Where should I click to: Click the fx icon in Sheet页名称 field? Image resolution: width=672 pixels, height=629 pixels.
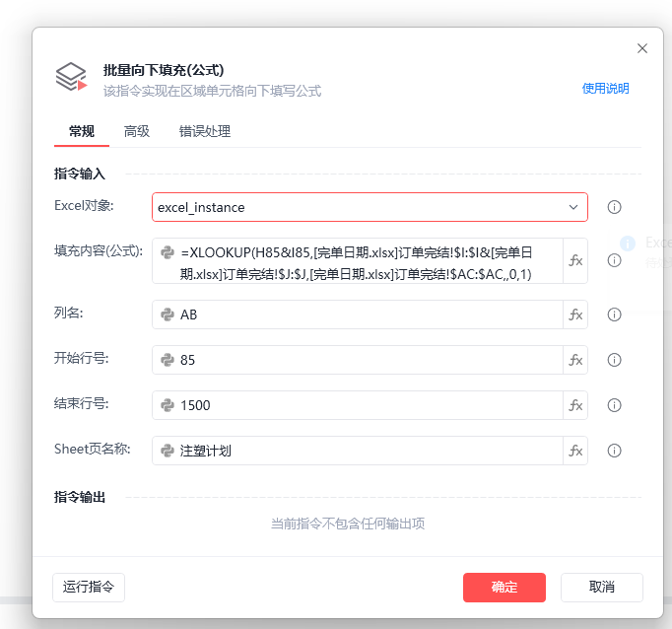pos(575,452)
